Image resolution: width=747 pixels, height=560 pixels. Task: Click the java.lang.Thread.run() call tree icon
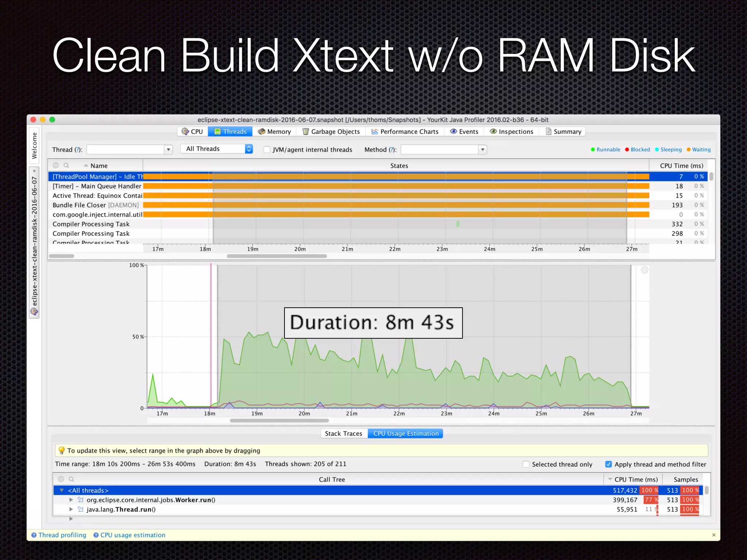(81, 509)
